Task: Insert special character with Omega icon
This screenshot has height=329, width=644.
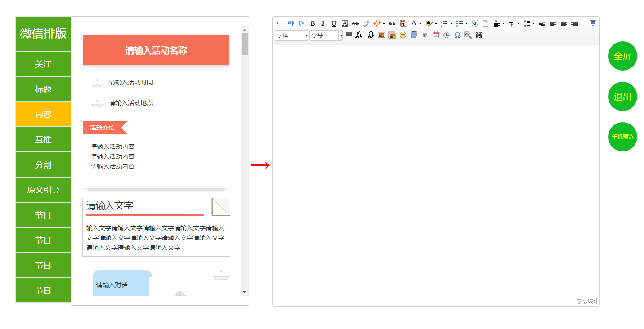Action: click(457, 35)
